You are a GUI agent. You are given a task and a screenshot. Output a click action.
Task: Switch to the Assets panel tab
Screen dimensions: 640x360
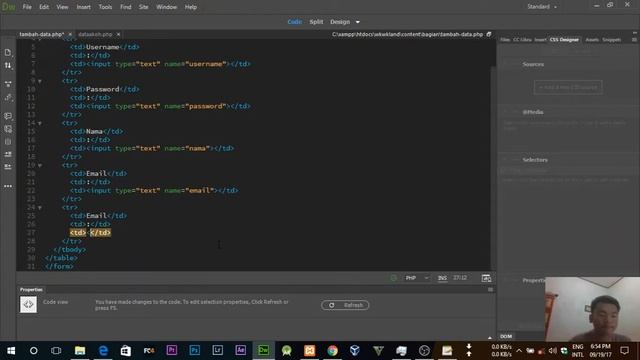[x=592, y=40]
